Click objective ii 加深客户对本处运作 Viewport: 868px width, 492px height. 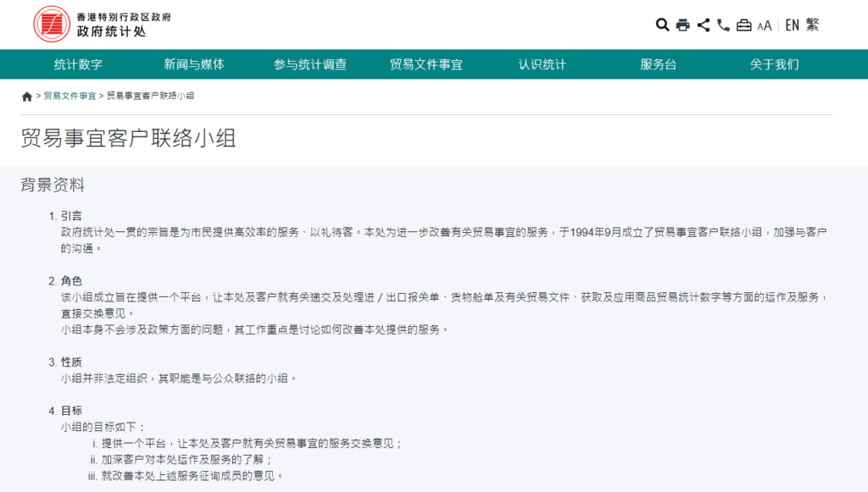187,459
